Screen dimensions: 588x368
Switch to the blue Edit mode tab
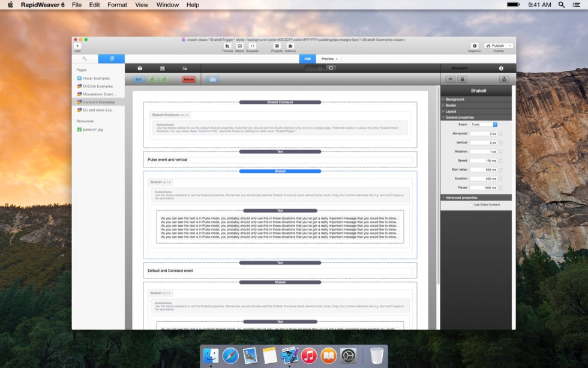coord(307,59)
